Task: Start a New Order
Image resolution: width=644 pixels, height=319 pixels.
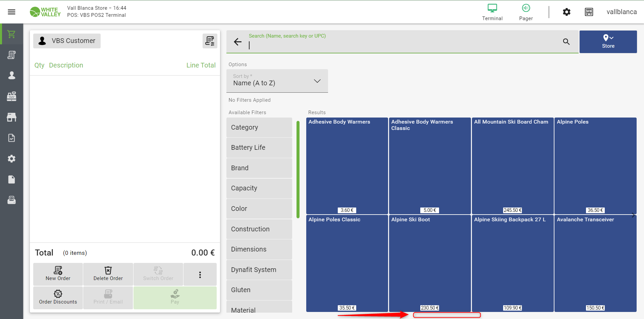Action: point(58,274)
